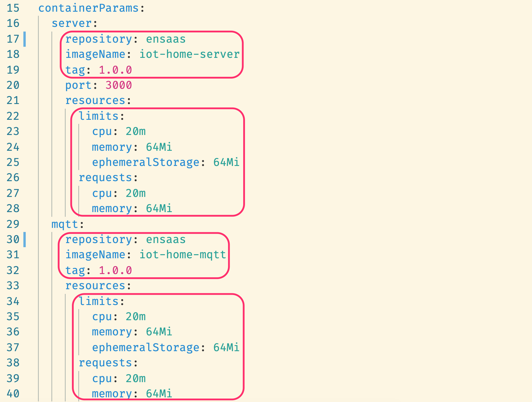Click resources key on line 21
The image size is (532, 402).
(x=95, y=100)
